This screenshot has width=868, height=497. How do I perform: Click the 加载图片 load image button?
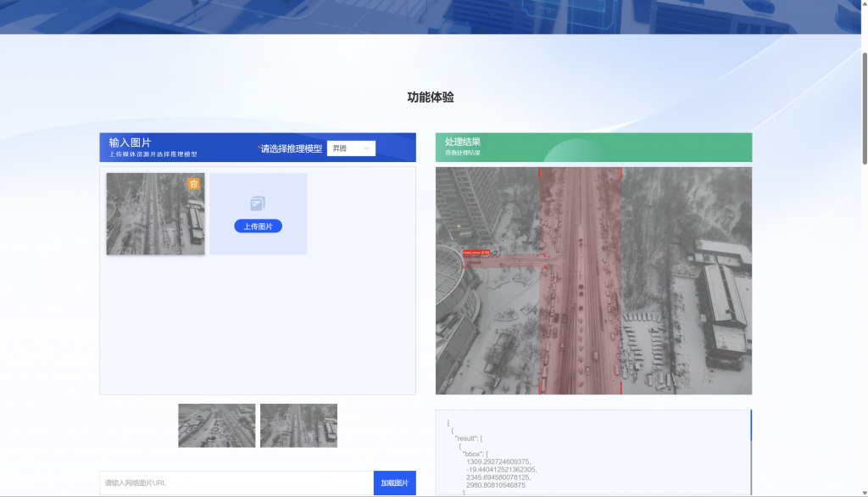coord(394,483)
